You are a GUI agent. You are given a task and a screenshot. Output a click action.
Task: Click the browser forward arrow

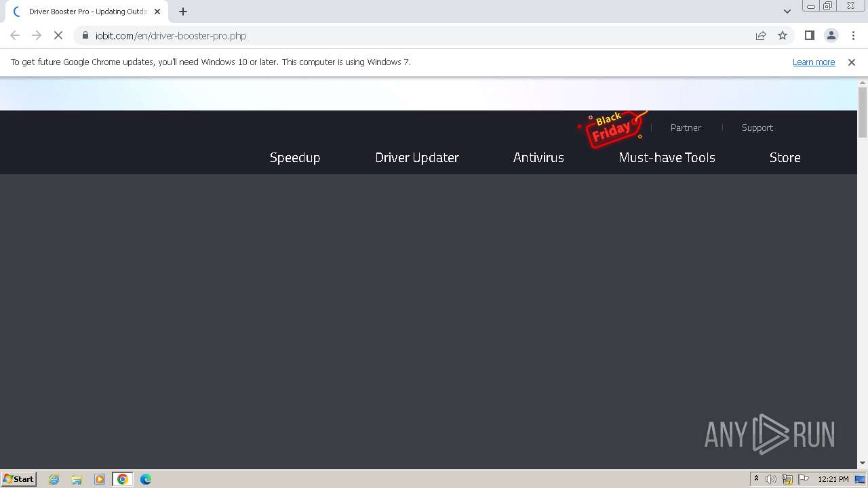pos(37,35)
